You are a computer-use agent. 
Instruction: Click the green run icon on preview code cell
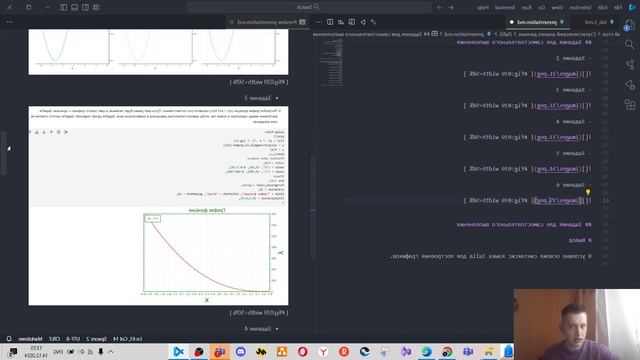pyautogui.click(x=66, y=132)
